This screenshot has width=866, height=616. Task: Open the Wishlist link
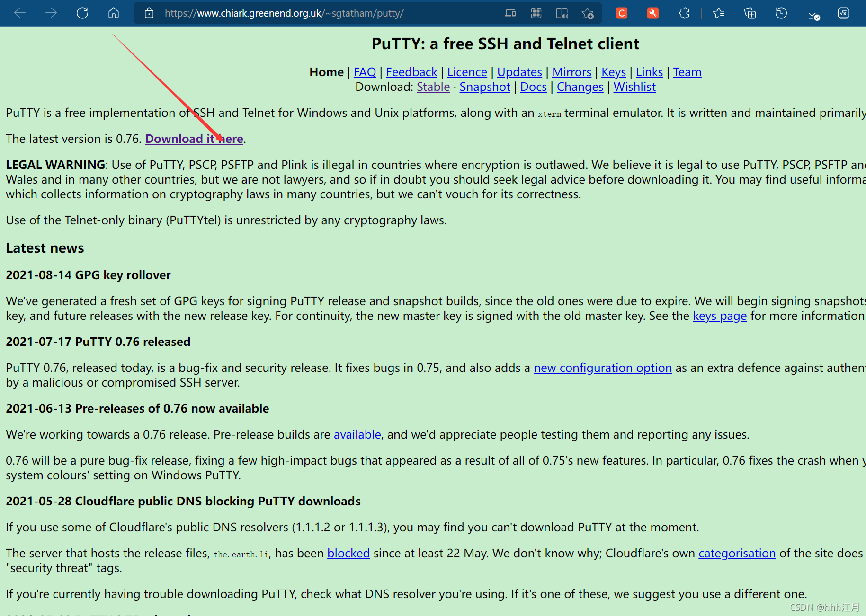tap(634, 87)
